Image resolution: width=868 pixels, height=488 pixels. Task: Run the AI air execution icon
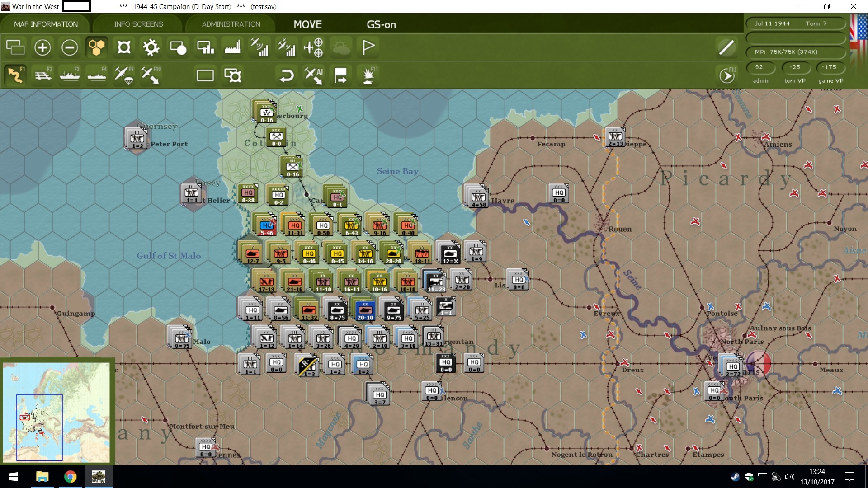(314, 75)
